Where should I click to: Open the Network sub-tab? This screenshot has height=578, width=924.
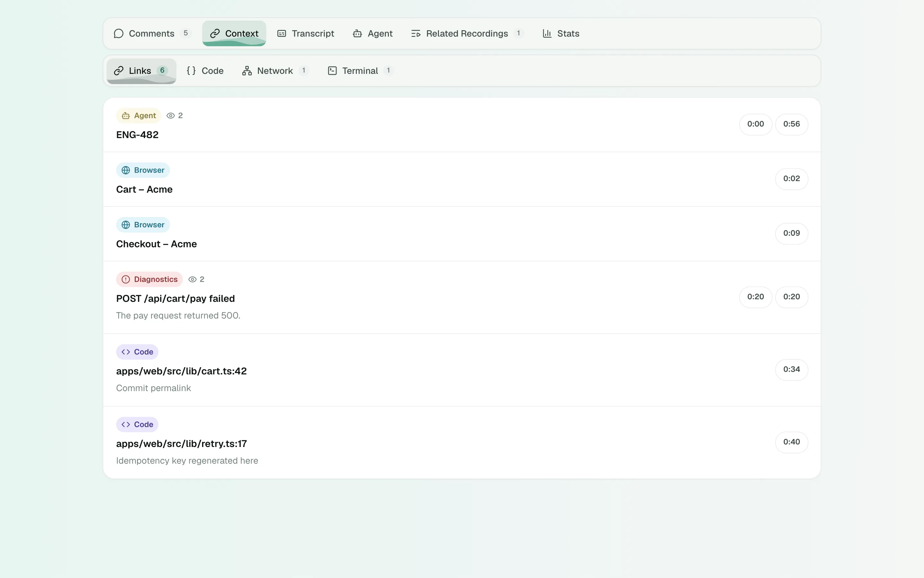[x=276, y=71]
